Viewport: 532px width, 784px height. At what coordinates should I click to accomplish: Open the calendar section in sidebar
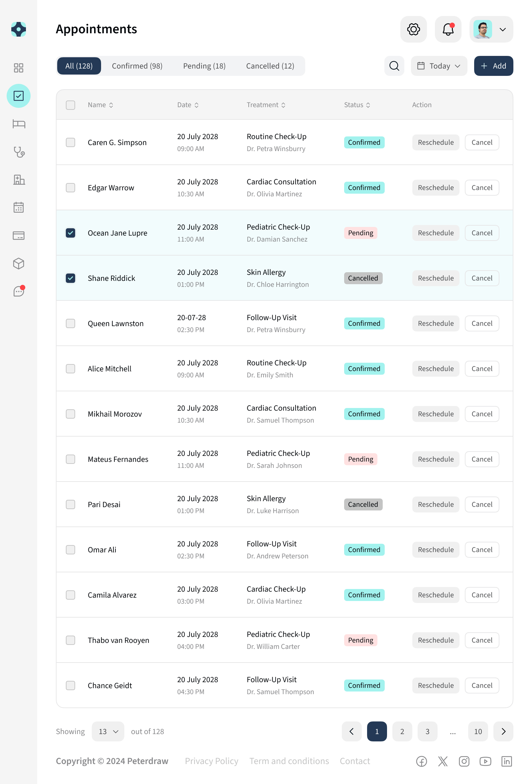tap(19, 207)
